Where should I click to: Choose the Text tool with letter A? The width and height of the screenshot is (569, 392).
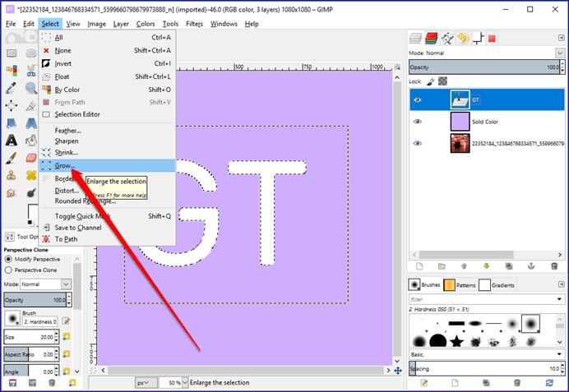pos(12,141)
